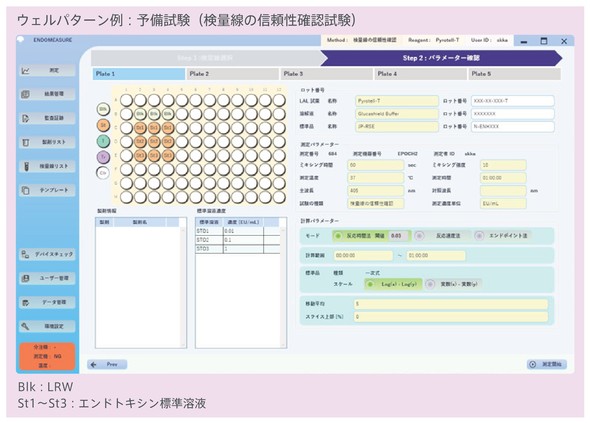This screenshot has height=423, width=590.
Task: Click the Blk well at B4
Action: click(168, 114)
